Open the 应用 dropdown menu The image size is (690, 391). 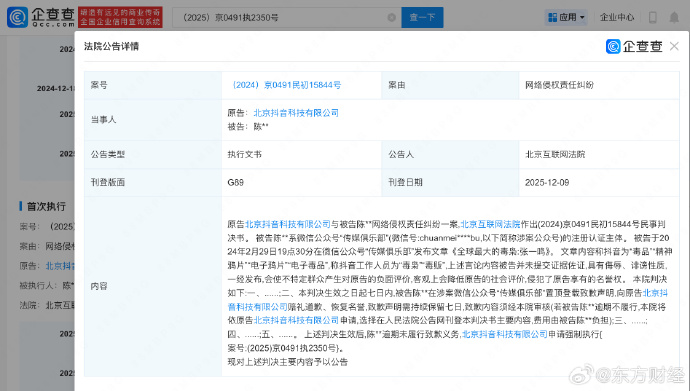click(566, 18)
